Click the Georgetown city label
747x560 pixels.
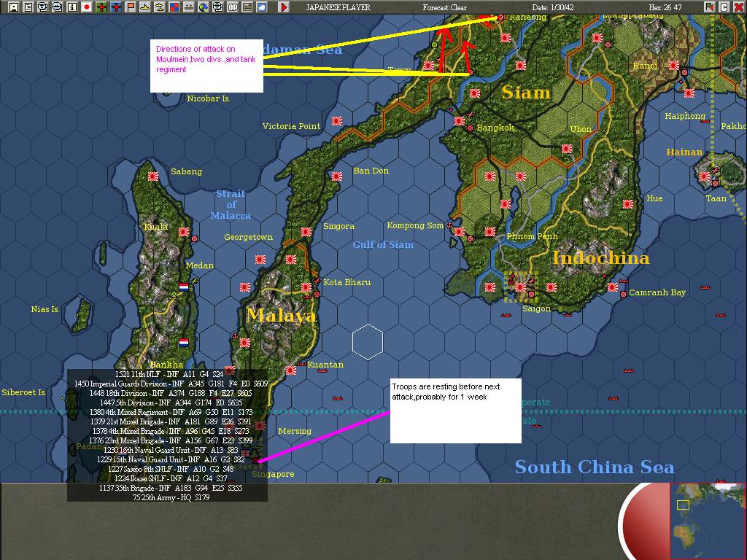(x=248, y=237)
